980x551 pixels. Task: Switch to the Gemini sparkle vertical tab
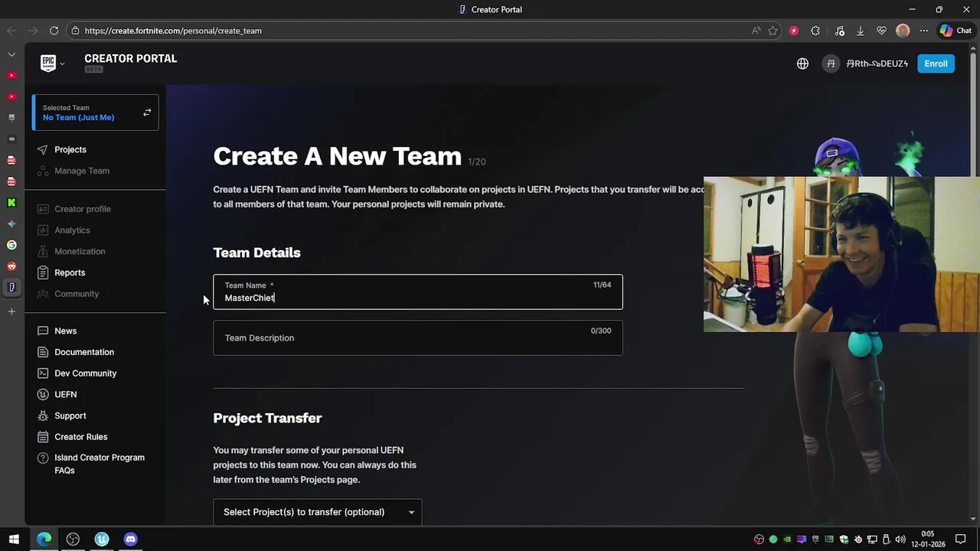point(11,224)
